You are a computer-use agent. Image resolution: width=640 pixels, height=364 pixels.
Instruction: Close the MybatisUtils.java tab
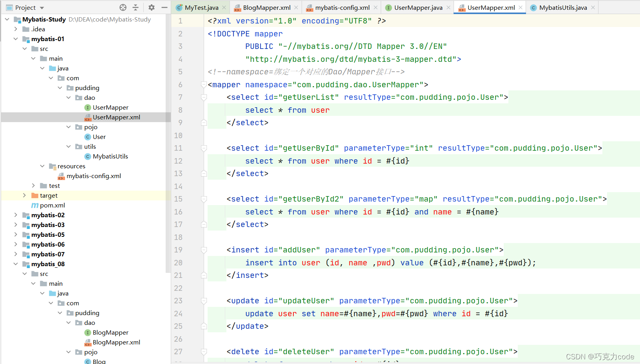pyautogui.click(x=593, y=7)
